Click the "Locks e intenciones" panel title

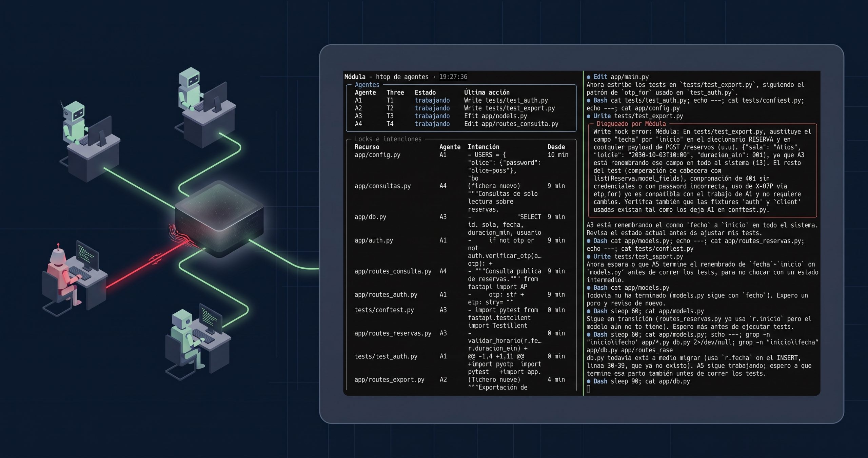click(x=388, y=139)
